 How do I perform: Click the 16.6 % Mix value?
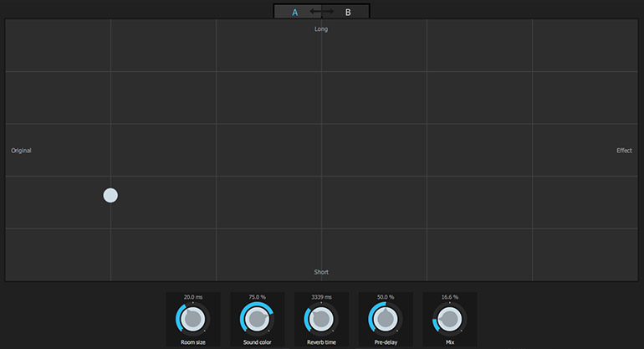pyautogui.click(x=450, y=297)
